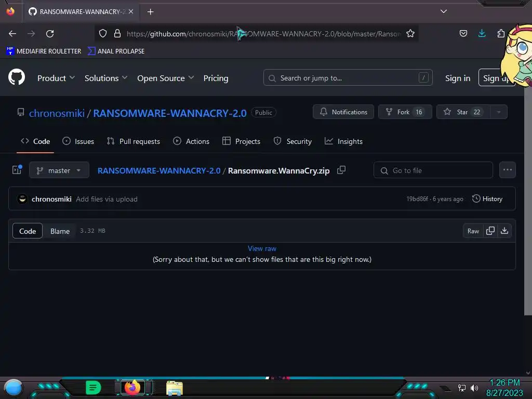Open the RANSOMWARE-WANNACRY-2.0 repo title link
This screenshot has width=532, height=399.
(170, 113)
